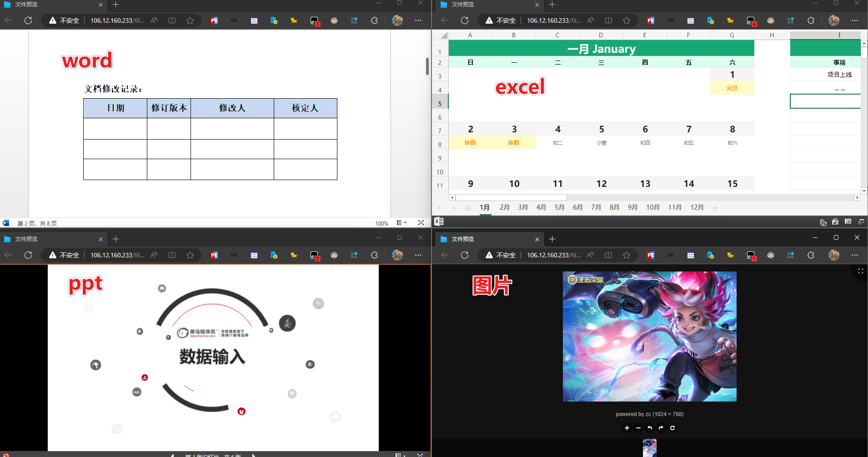Reset the image view
Screen dimensions: 868x457
(x=672, y=428)
